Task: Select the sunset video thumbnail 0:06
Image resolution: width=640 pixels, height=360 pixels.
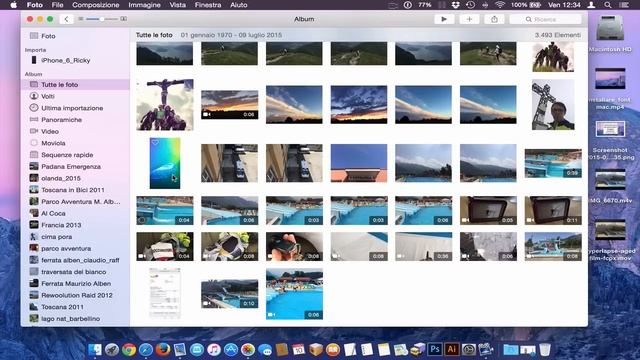Action: [229, 105]
